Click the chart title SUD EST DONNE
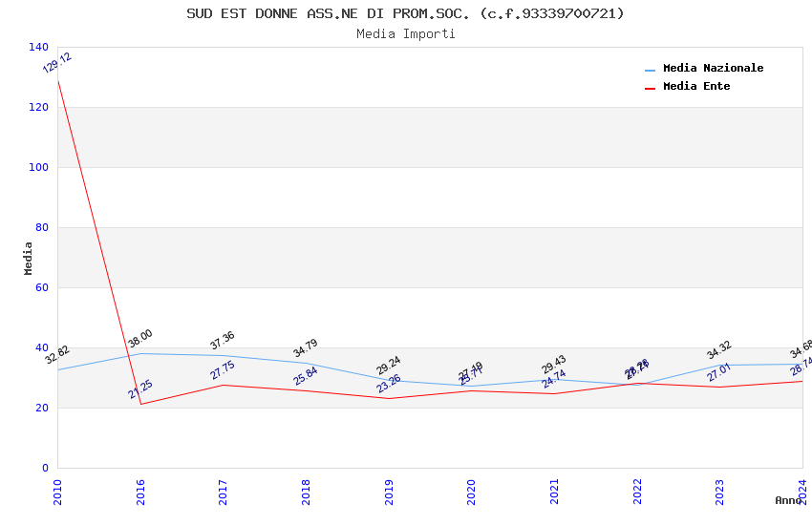The width and height of the screenshot is (812, 525). pyautogui.click(x=405, y=13)
